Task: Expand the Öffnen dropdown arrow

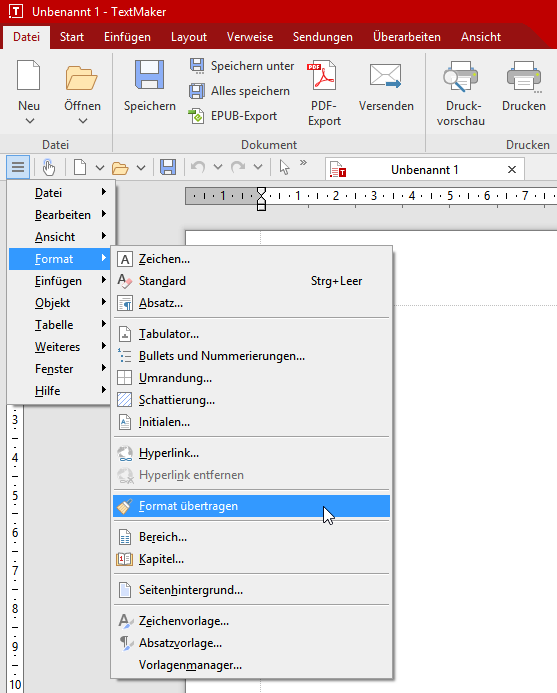Action: click(83, 121)
